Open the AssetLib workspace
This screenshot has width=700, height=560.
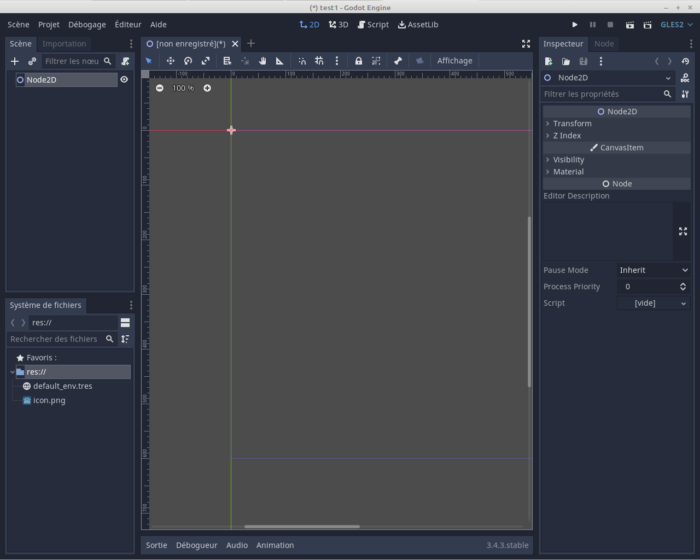418,25
